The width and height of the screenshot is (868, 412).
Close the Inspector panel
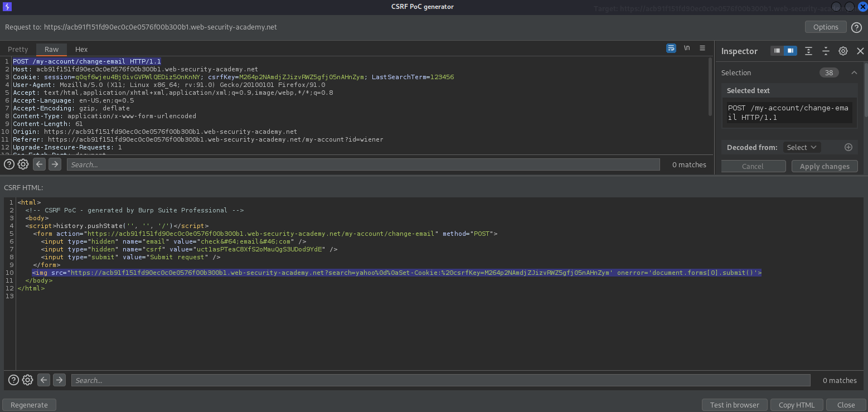click(x=860, y=51)
